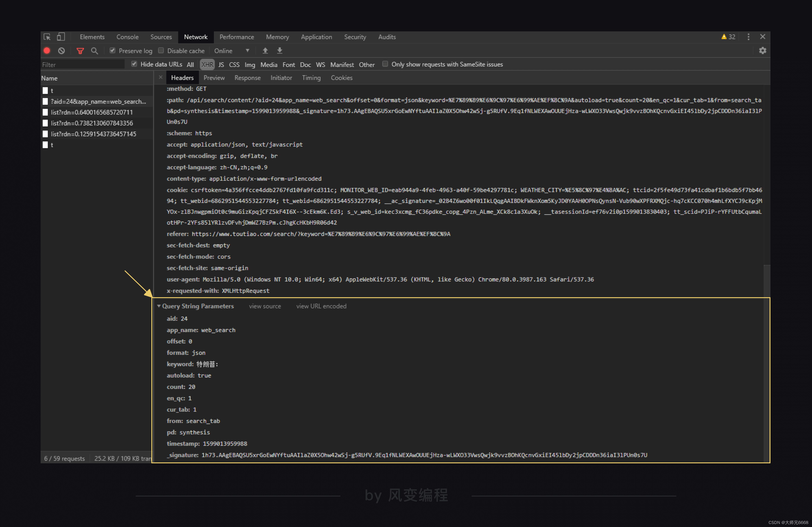
Task: Filter requests by CSS
Action: (x=234, y=65)
